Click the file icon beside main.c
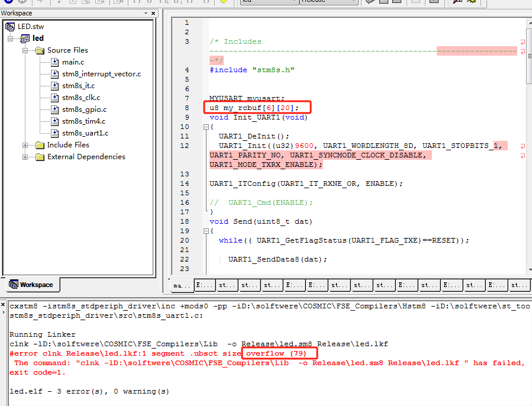532x406 pixels. coord(55,62)
